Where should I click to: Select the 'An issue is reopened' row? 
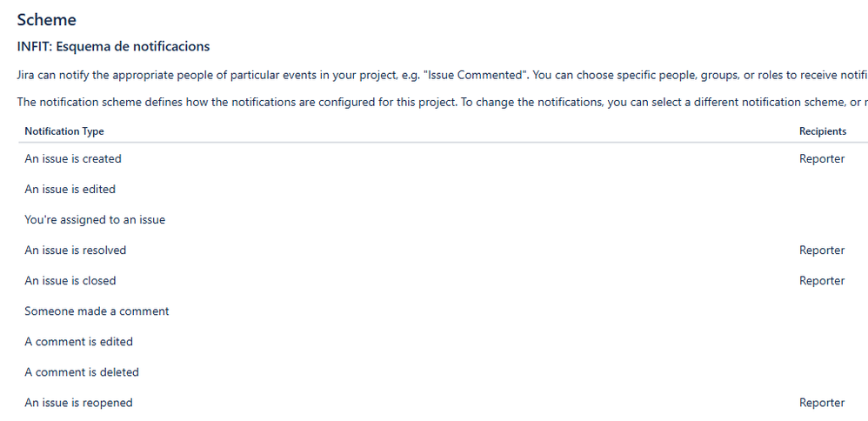(x=443, y=403)
